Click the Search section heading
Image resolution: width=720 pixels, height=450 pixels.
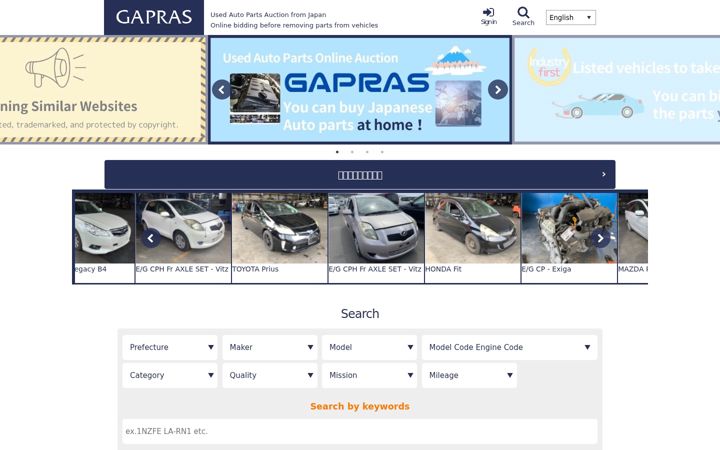[x=360, y=314]
